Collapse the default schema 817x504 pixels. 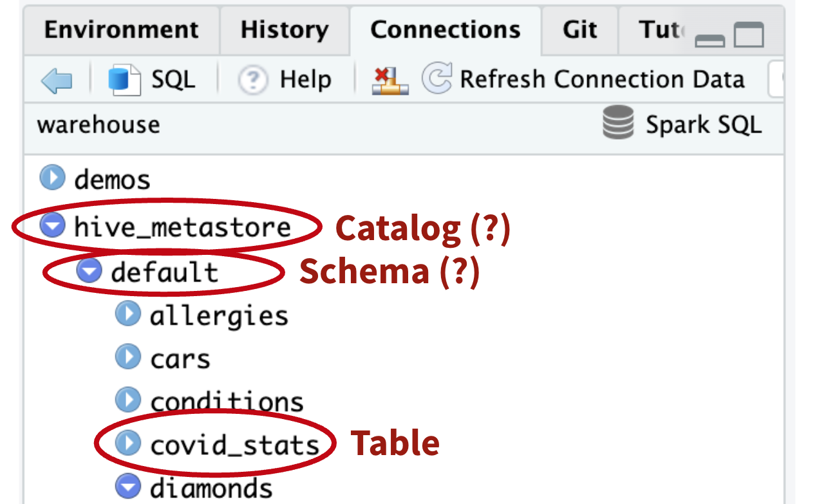click(x=89, y=271)
